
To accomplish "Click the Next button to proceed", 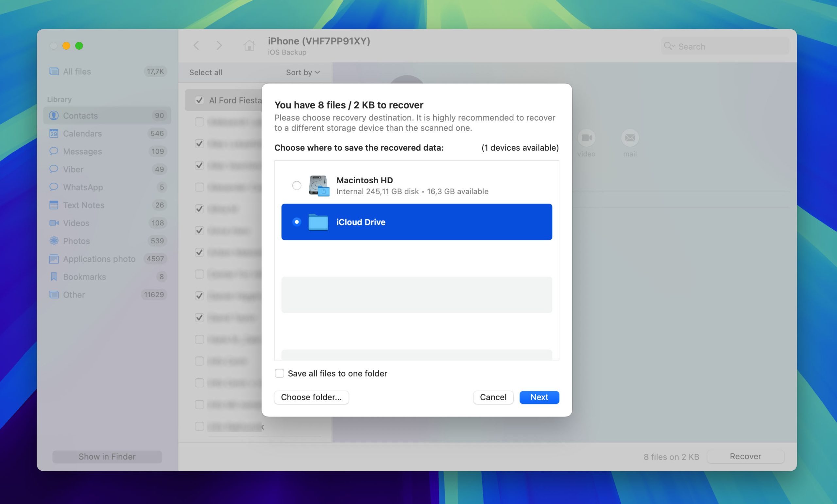I will coord(539,397).
